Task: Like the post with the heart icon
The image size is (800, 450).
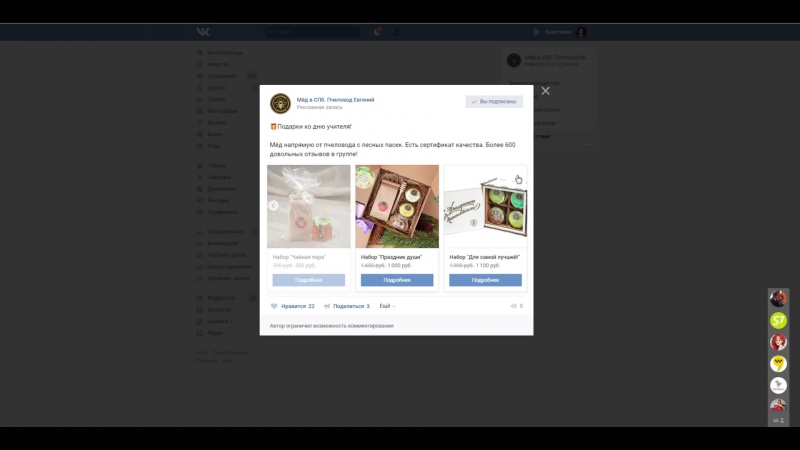Action: 274,306
